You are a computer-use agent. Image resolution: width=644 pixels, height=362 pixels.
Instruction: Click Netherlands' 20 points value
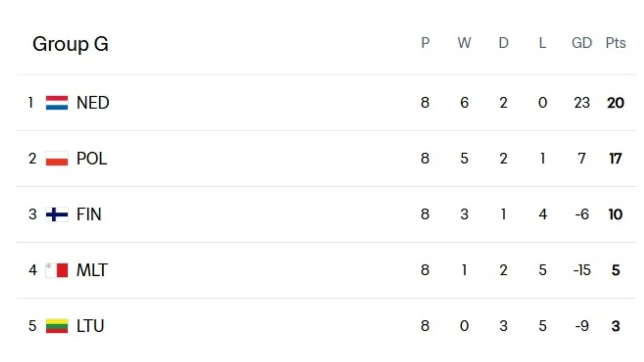(615, 103)
